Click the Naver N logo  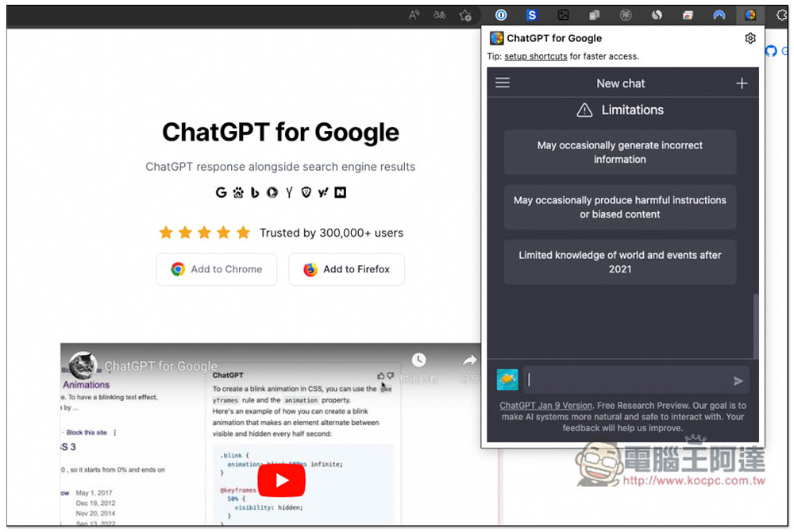pyautogui.click(x=341, y=192)
